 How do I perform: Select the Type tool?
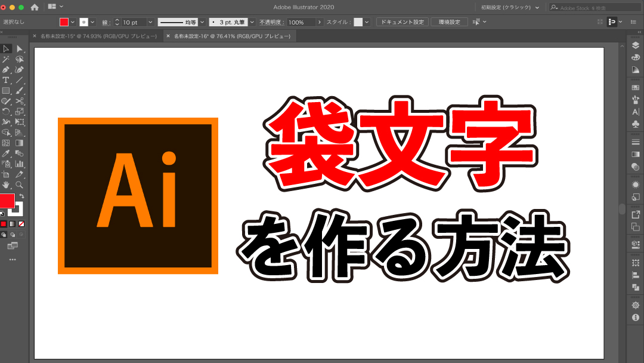click(6, 80)
